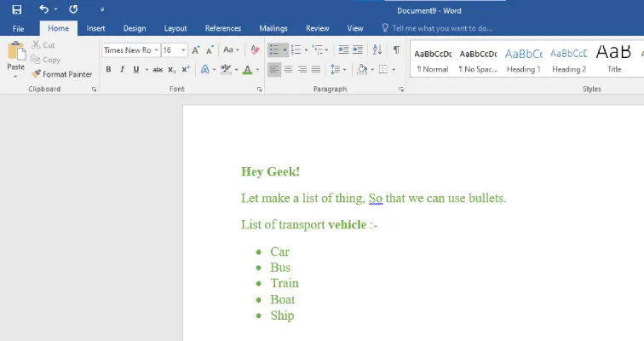Switch to the Insert tab
This screenshot has height=341, width=644.
point(96,28)
